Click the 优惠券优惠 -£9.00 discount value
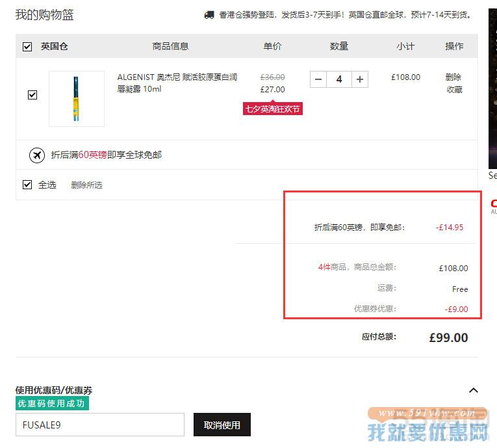The height and width of the screenshot is (448, 497). click(x=456, y=309)
